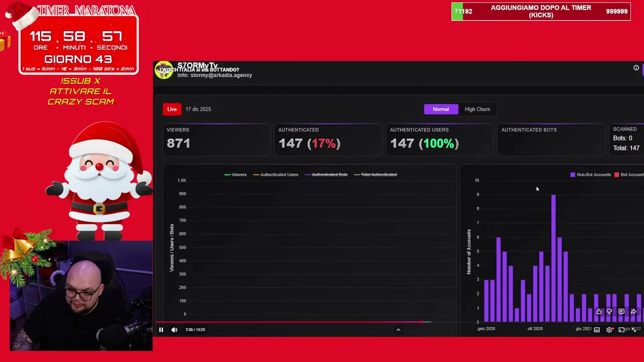
Task: Click the thumbs-up like icon
Action: (x=599, y=312)
